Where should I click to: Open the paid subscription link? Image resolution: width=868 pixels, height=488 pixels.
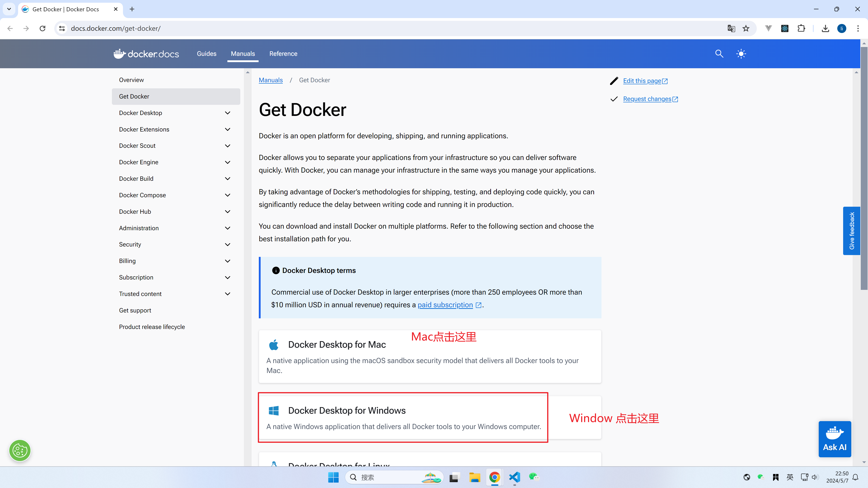point(450,305)
